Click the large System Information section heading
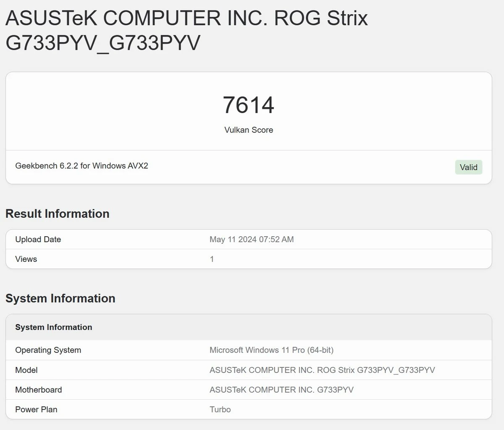 click(x=60, y=298)
